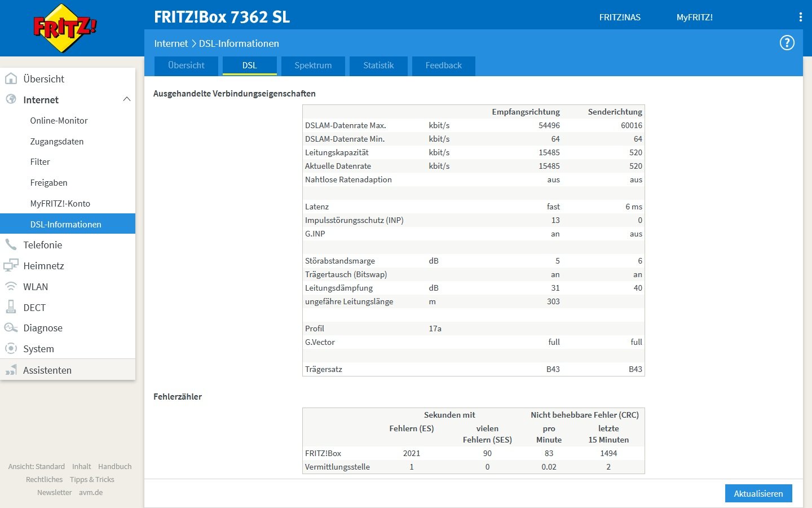Open the avm.de footer link
This screenshot has height=508, width=812.
click(x=91, y=493)
